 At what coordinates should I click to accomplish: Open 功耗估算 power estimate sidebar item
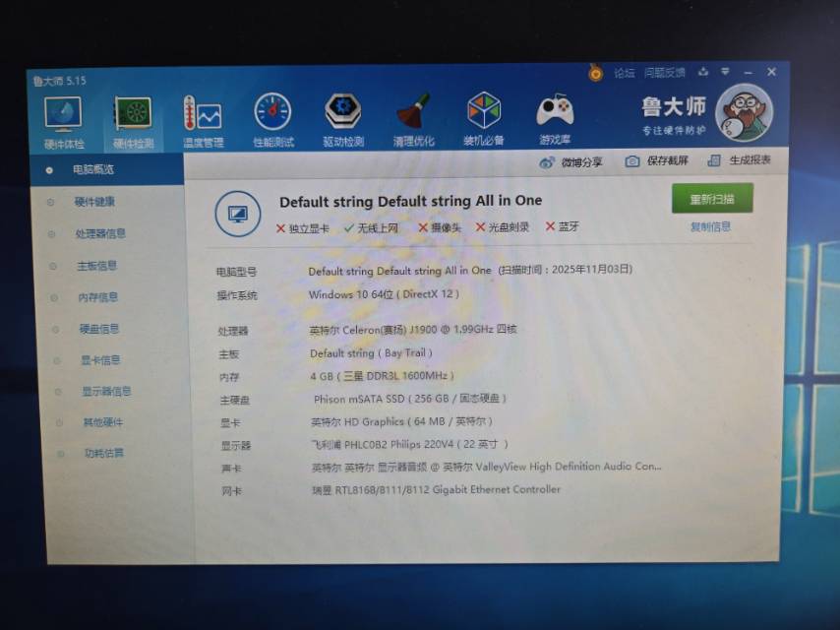[x=103, y=454]
